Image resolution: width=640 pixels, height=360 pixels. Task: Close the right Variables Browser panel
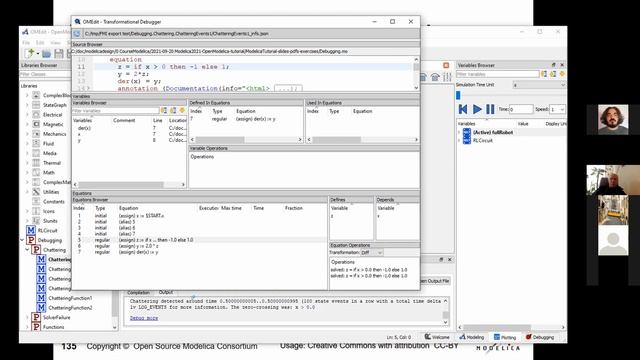pyautogui.click(x=562, y=65)
